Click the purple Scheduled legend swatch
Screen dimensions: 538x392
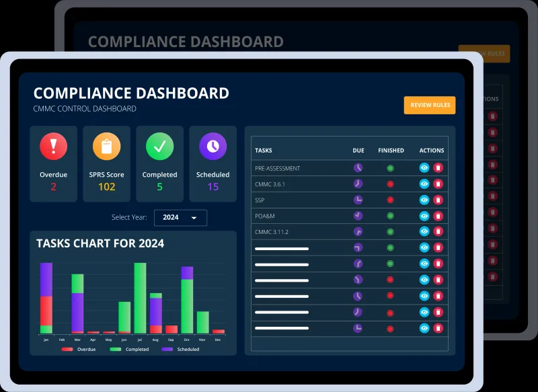[x=167, y=349]
